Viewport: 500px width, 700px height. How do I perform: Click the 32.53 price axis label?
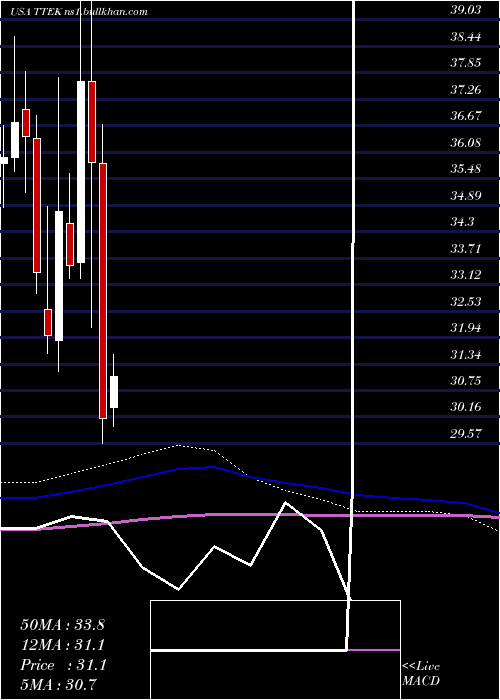pyautogui.click(x=466, y=302)
